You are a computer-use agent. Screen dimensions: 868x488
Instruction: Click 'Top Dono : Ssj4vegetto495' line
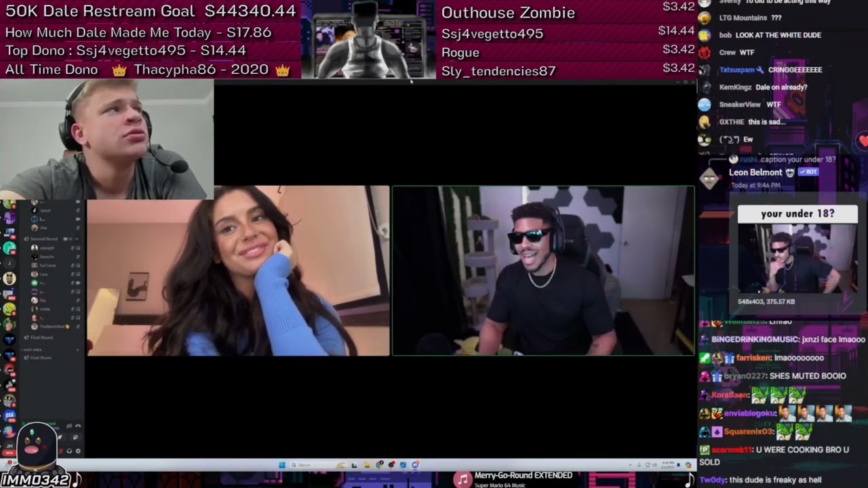coord(125,51)
